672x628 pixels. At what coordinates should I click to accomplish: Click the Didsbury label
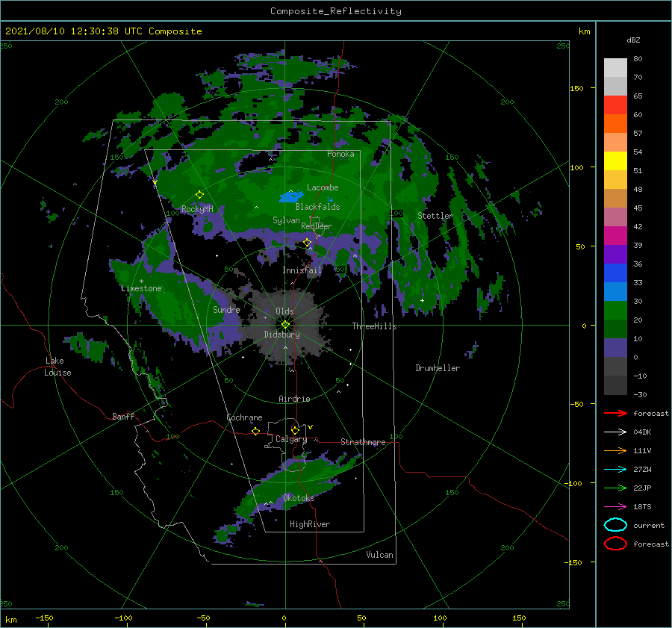tap(281, 335)
